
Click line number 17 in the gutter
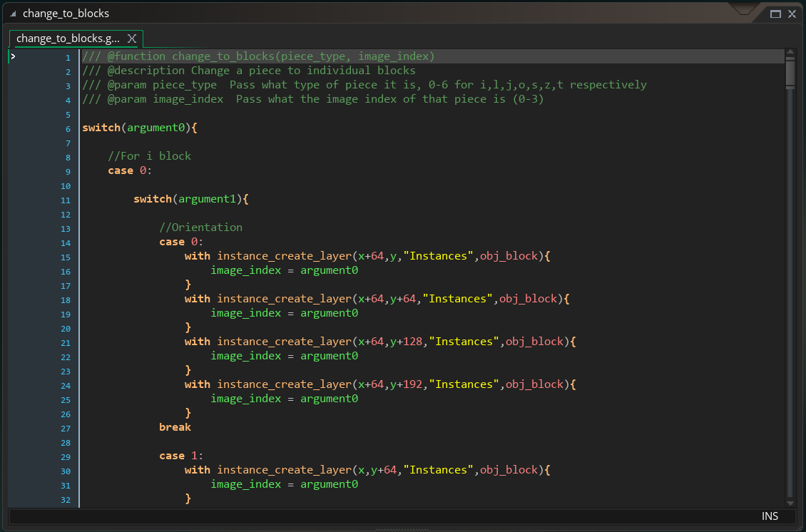coord(66,286)
